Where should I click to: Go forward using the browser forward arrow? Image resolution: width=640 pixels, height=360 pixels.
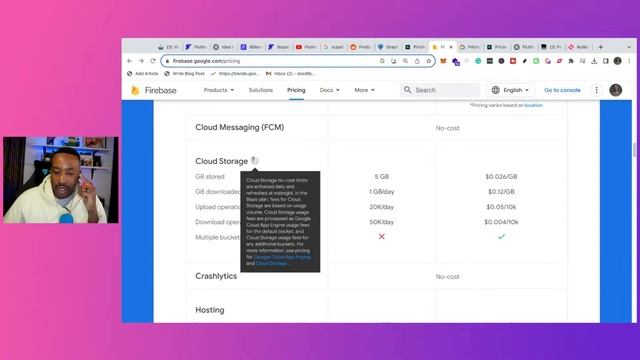click(x=141, y=61)
